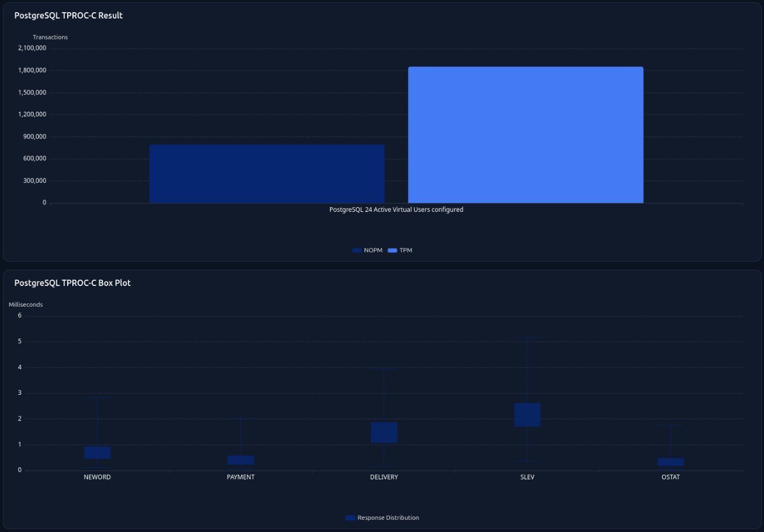Toggle the TPM series legend entry

pos(400,251)
